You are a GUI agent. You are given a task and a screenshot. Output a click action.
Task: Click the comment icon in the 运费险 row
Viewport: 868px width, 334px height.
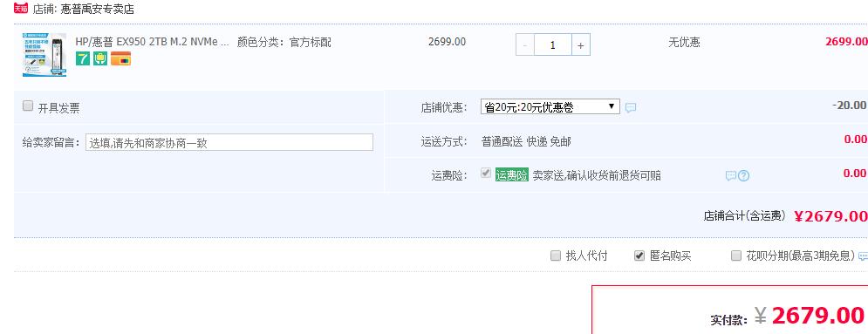731,176
